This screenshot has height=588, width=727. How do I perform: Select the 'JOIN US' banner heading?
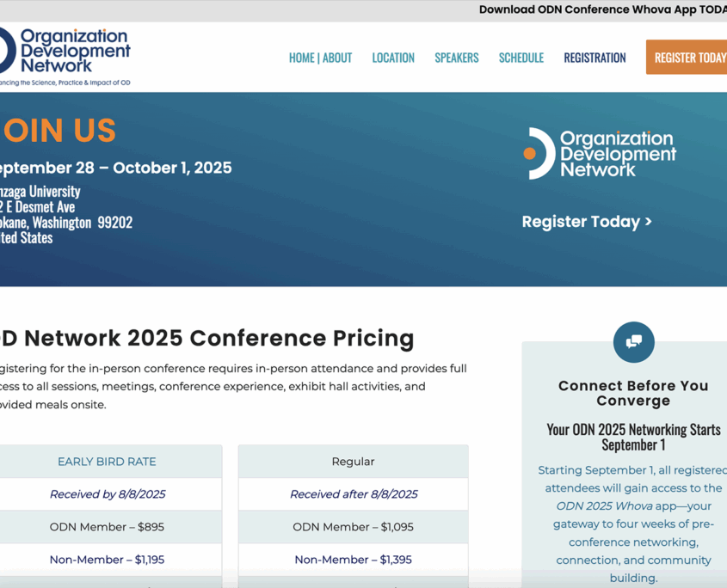[58, 130]
